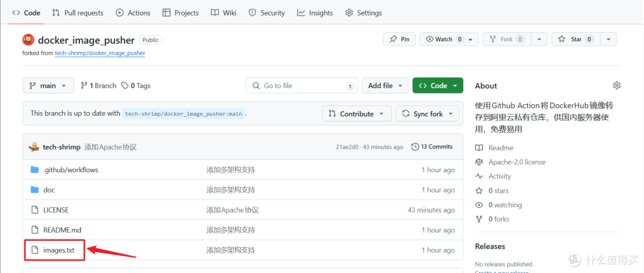Screen dimensions: 644x273
Task: Focus the Go to file search field
Action: pyautogui.click(x=302, y=85)
